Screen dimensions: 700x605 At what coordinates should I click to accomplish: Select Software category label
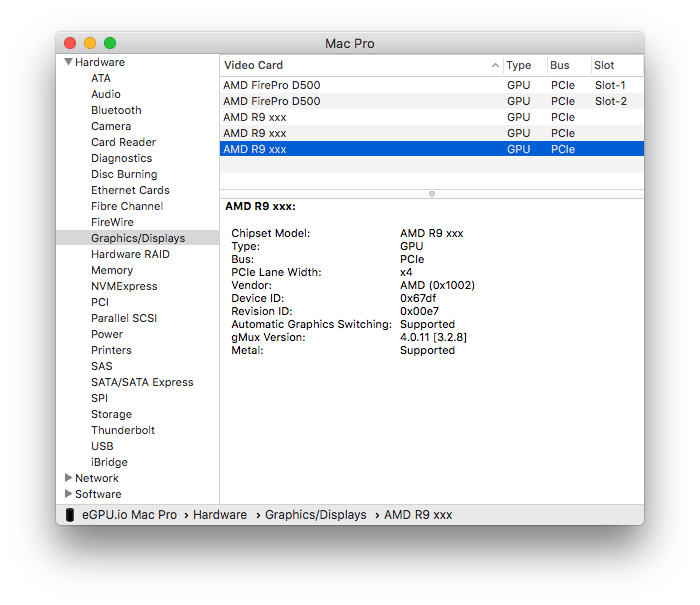click(x=98, y=494)
